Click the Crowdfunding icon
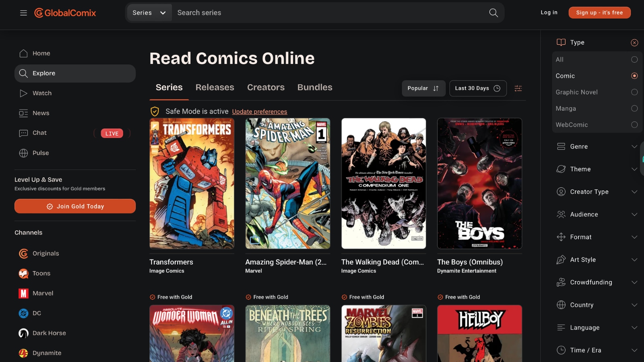Screen dimensions: 644x362 tap(561, 282)
